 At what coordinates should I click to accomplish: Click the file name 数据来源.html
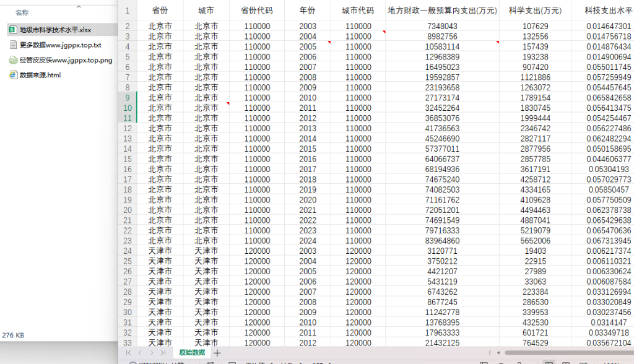click(x=40, y=75)
